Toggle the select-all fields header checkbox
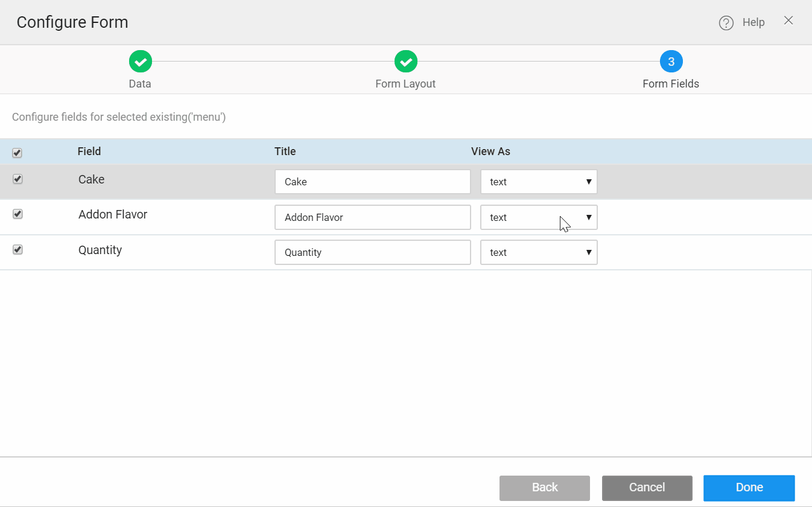The width and height of the screenshot is (812, 507). (17, 153)
